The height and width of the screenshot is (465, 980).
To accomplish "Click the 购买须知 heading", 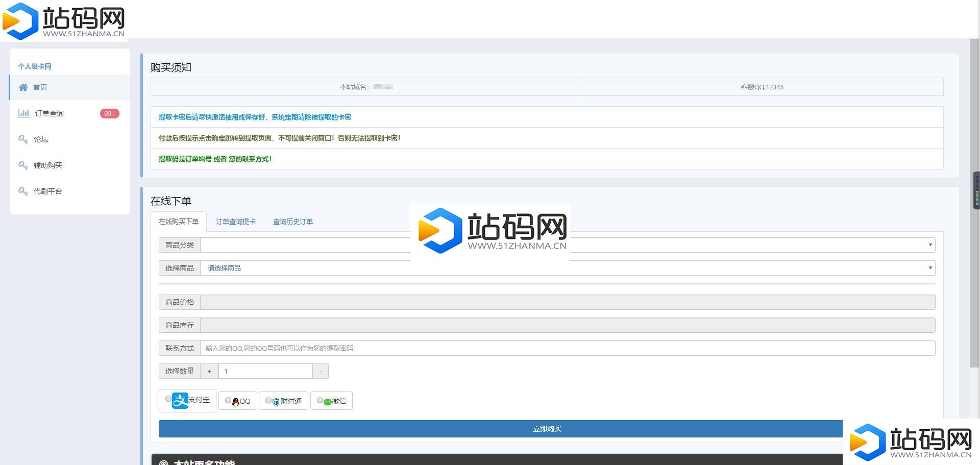I will click(x=171, y=67).
